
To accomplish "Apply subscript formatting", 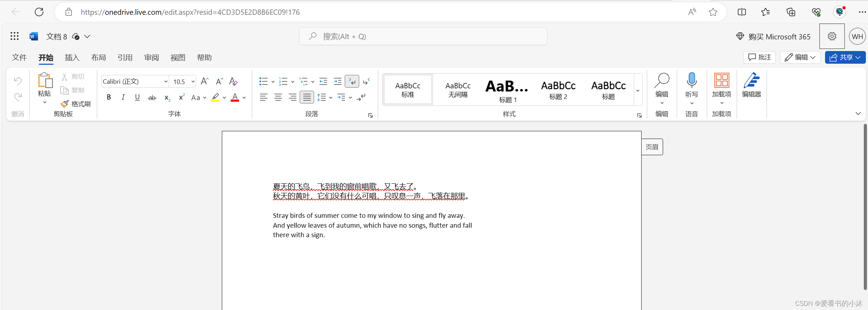I will tap(167, 97).
